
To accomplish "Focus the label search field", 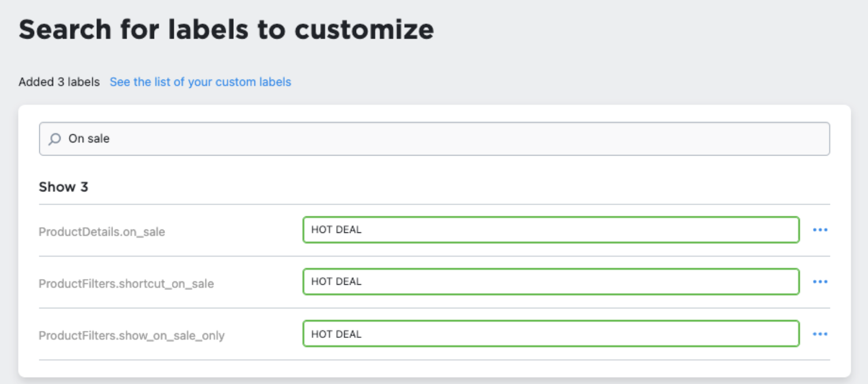I will [x=434, y=139].
